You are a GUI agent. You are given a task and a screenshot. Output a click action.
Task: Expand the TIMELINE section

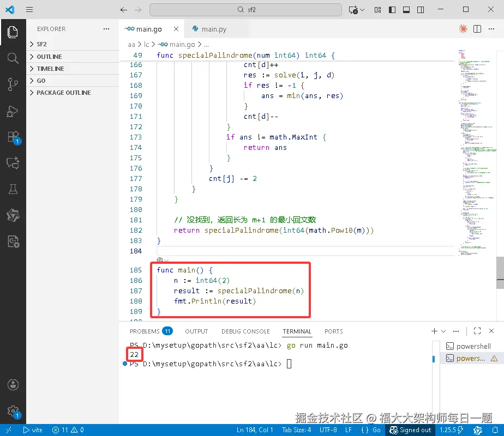[73, 68]
